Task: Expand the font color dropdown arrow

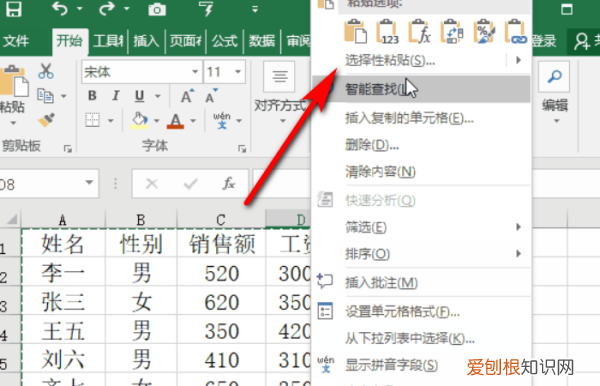Action: (x=193, y=121)
